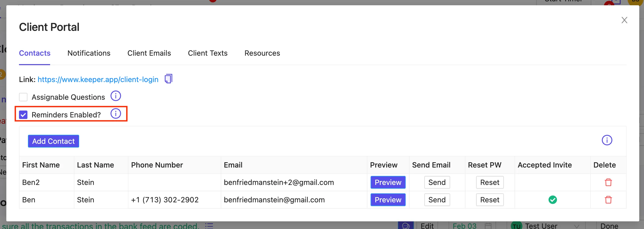Click phone number +1 (713) 302-2902

[x=165, y=200]
